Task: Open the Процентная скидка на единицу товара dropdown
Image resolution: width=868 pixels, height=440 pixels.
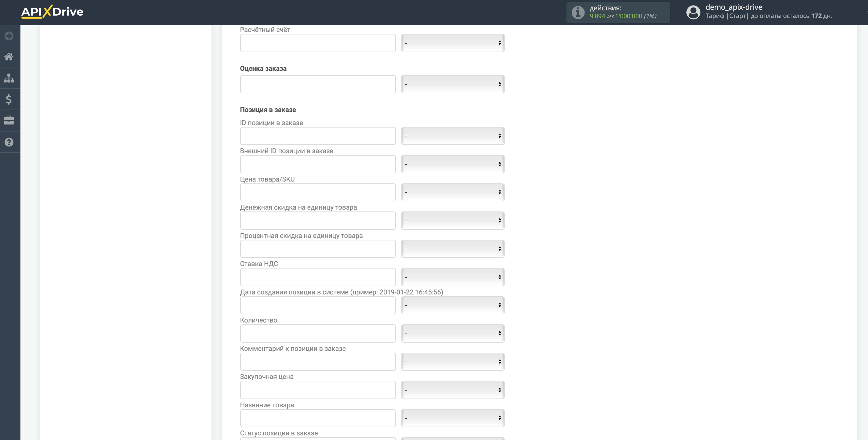Action: click(x=453, y=249)
